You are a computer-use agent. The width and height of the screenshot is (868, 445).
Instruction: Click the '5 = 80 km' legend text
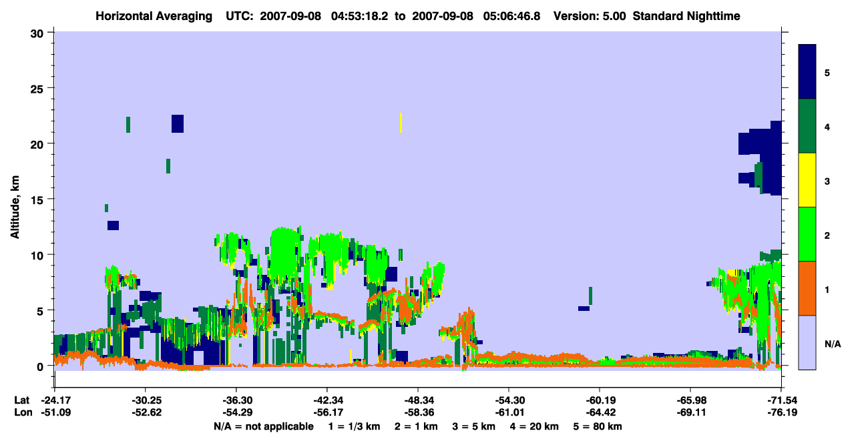tap(598, 426)
